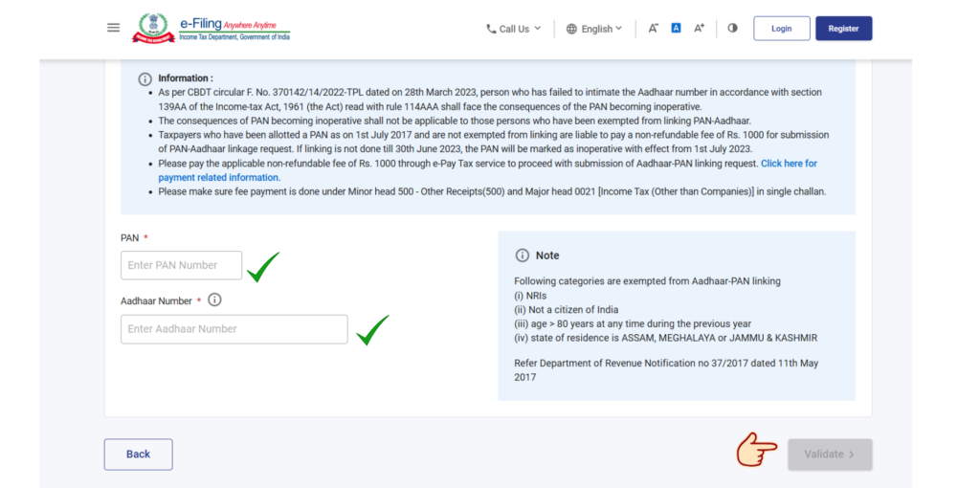980x488 pixels.
Task: Click the 'age > 80 years' exemption line
Action: tap(633, 323)
